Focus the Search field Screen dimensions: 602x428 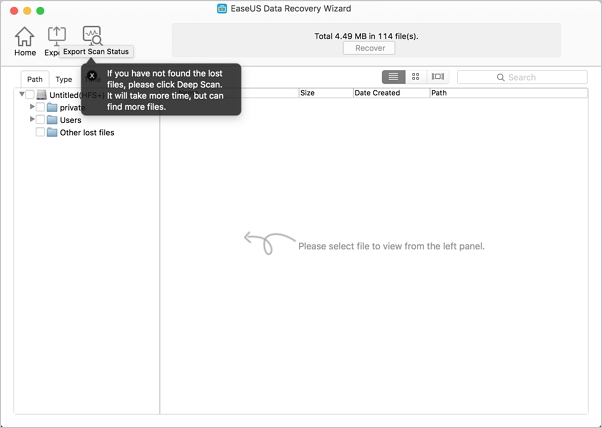[x=522, y=77]
